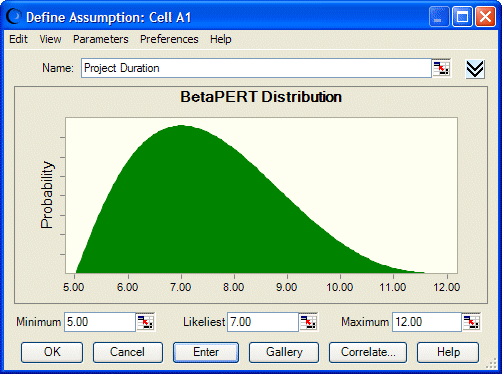
Task: Click the 11.00 x-axis tick label
Action: click(x=393, y=287)
